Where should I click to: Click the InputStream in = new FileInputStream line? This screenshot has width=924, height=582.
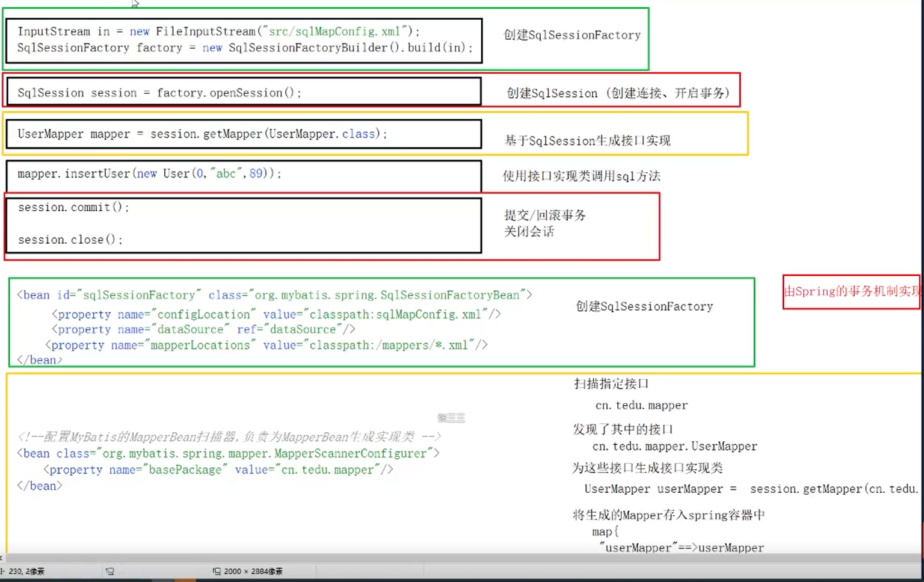(x=218, y=31)
